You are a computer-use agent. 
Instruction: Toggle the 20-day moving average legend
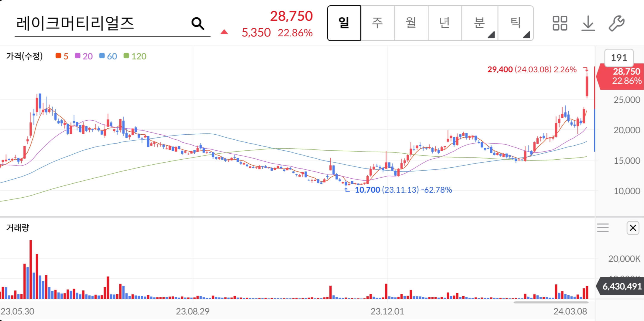pyautogui.click(x=84, y=56)
